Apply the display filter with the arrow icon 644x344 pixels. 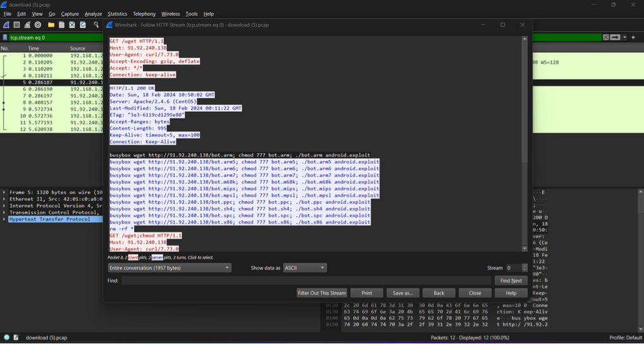point(615,37)
